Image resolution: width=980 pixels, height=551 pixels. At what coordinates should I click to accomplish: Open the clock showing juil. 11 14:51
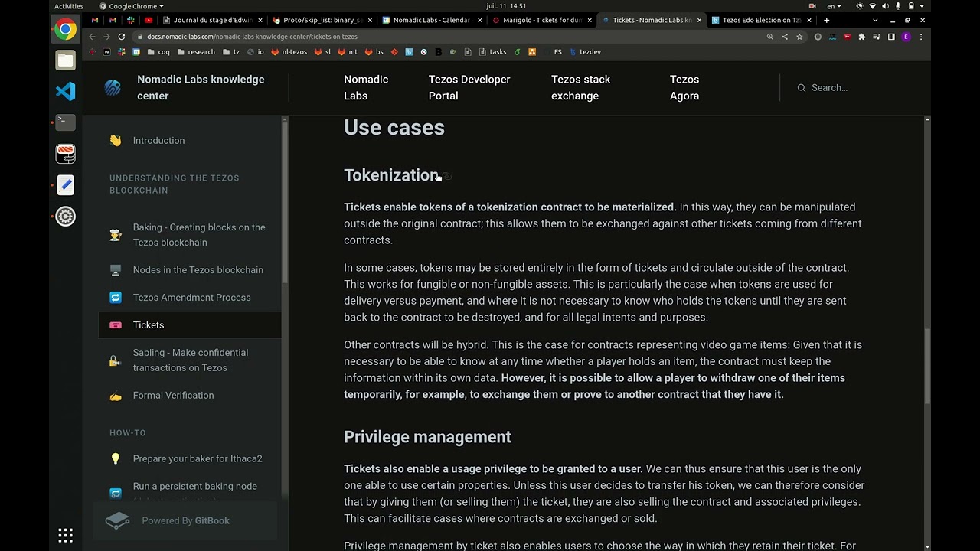(506, 6)
